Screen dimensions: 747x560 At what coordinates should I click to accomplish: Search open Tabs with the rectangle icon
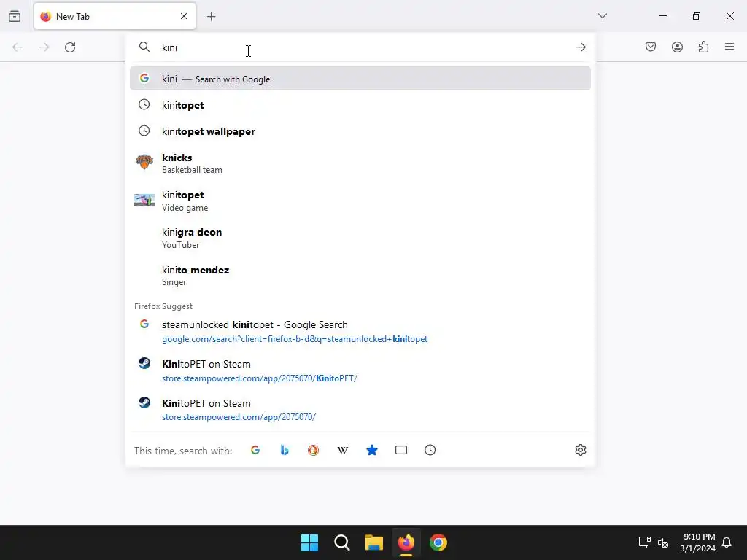click(401, 450)
